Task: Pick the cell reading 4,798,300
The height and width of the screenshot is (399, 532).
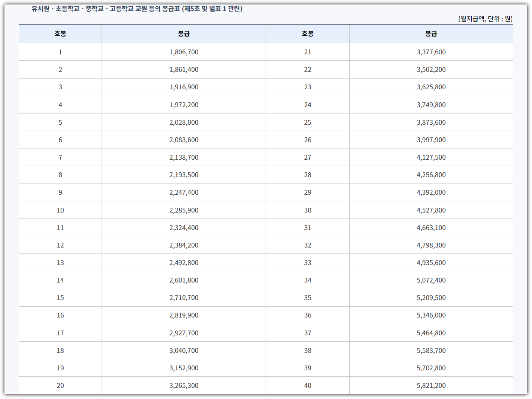Action: click(431, 245)
